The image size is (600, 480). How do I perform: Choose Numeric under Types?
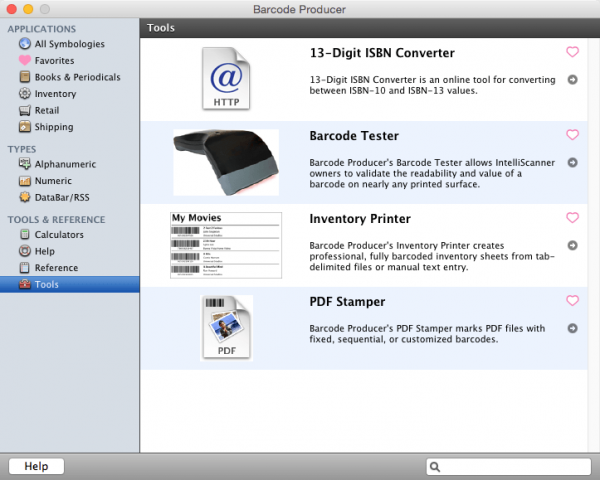coord(70,181)
